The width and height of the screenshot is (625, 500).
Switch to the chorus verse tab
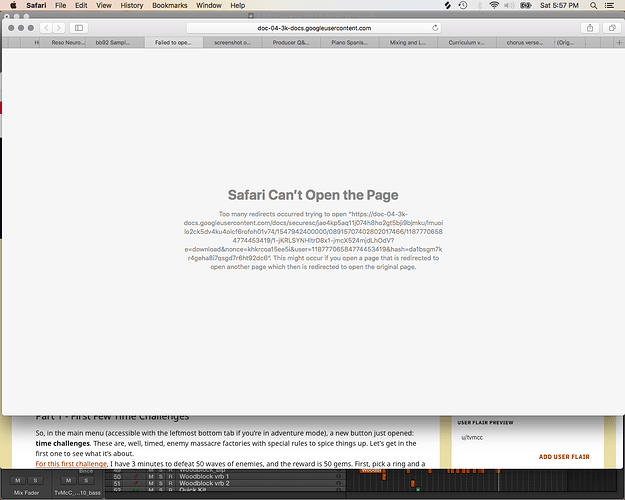(x=525, y=42)
